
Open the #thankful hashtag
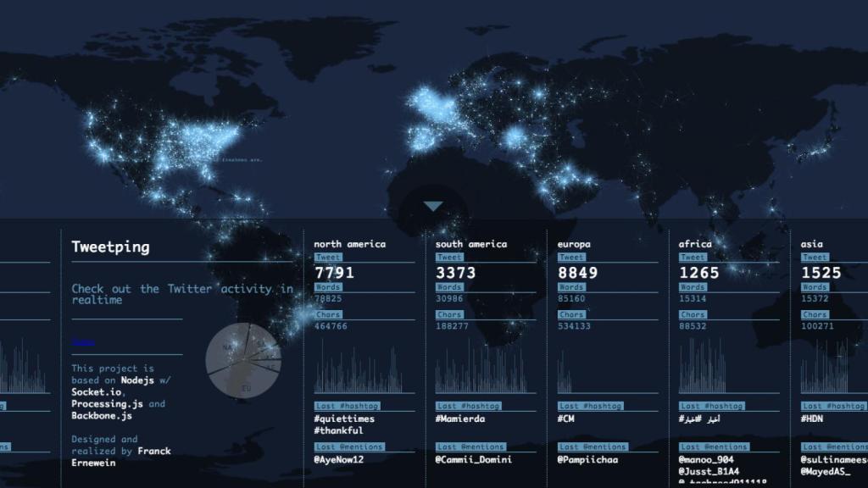click(338, 430)
